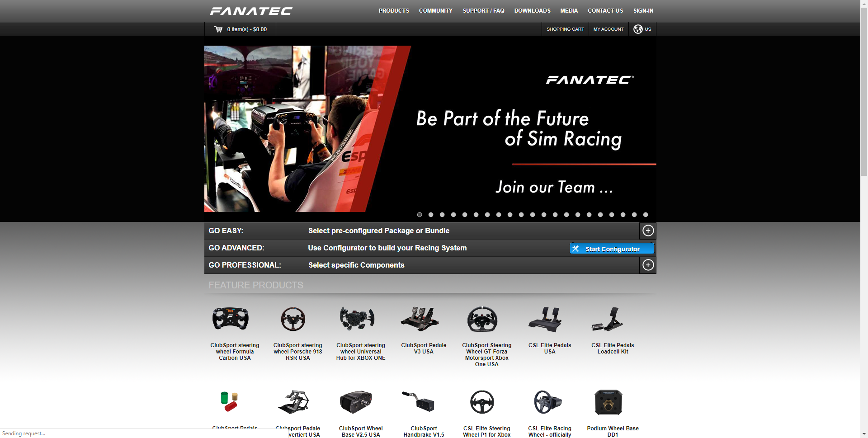
Task: Click CSL Elite Pedals Loadcell Kit text link
Action: click(613, 349)
